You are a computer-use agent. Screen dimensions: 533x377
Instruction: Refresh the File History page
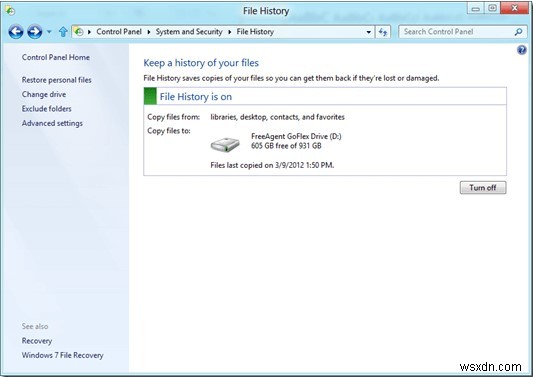[x=383, y=32]
